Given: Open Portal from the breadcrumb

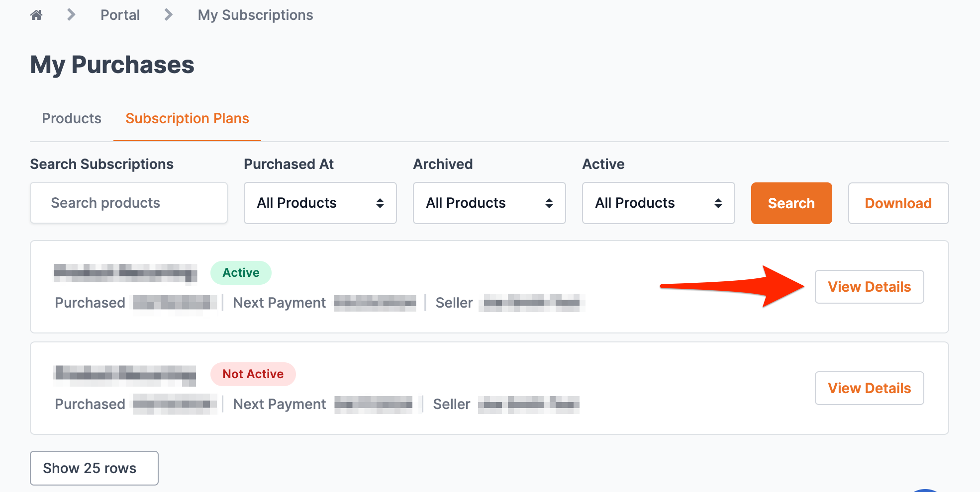Looking at the screenshot, I should coord(120,15).
